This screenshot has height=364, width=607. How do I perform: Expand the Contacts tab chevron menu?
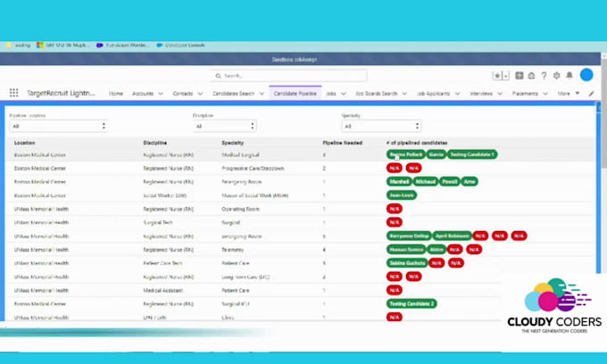tap(200, 94)
